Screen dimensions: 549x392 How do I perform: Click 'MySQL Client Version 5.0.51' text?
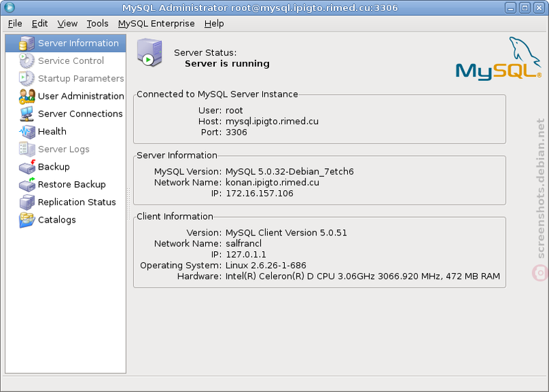(x=286, y=233)
